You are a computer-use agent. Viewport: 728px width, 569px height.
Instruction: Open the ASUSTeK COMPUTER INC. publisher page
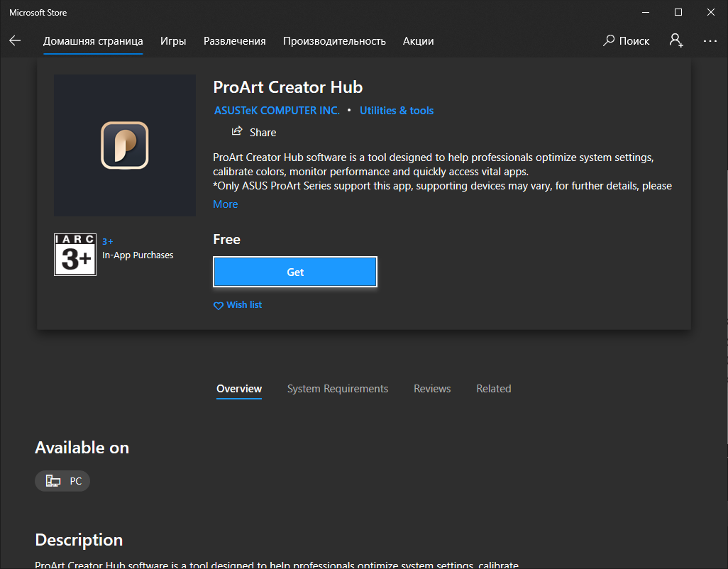click(x=277, y=110)
